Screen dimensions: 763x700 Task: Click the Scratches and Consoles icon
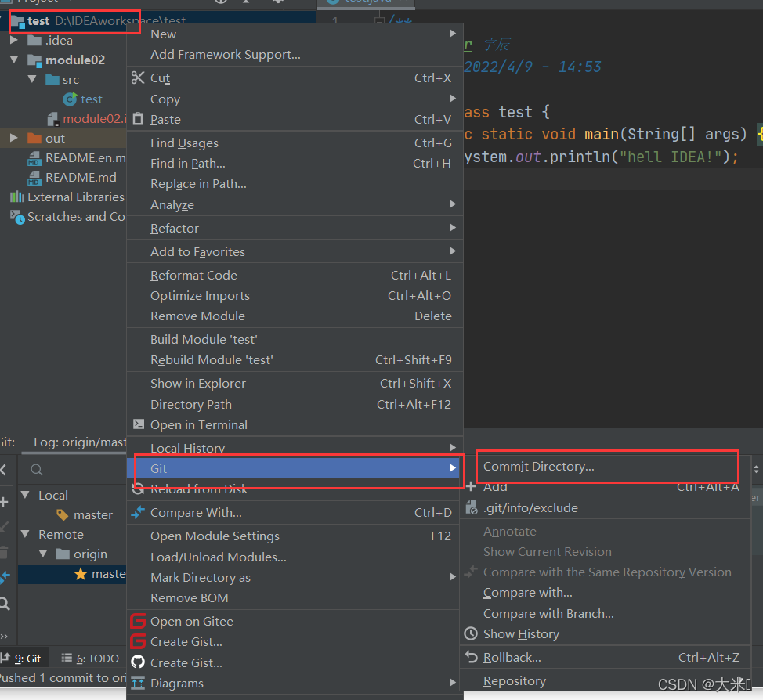click(17, 217)
